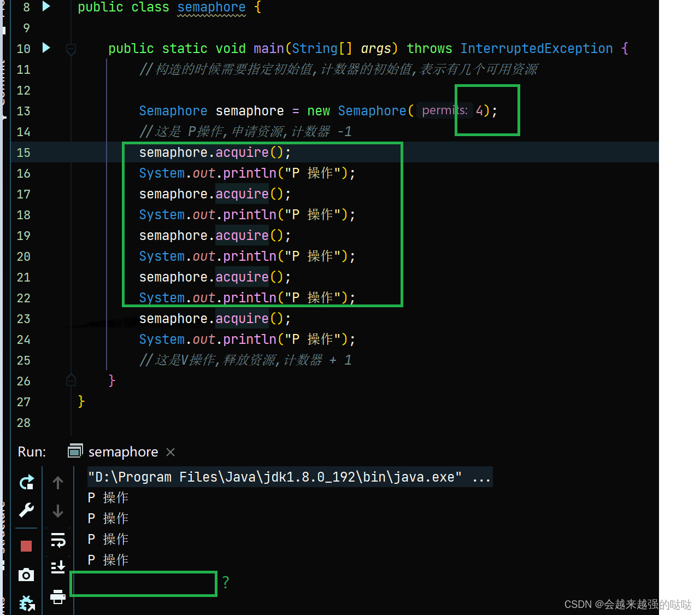Image resolution: width=700 pixels, height=615 pixels.
Task: Close the semaphore run tab
Action: [170, 452]
